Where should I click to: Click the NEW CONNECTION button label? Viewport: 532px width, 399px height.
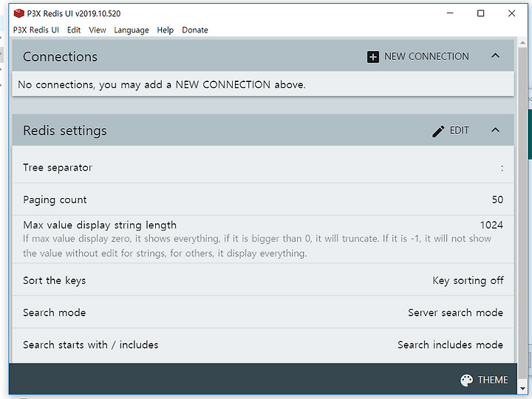(426, 56)
